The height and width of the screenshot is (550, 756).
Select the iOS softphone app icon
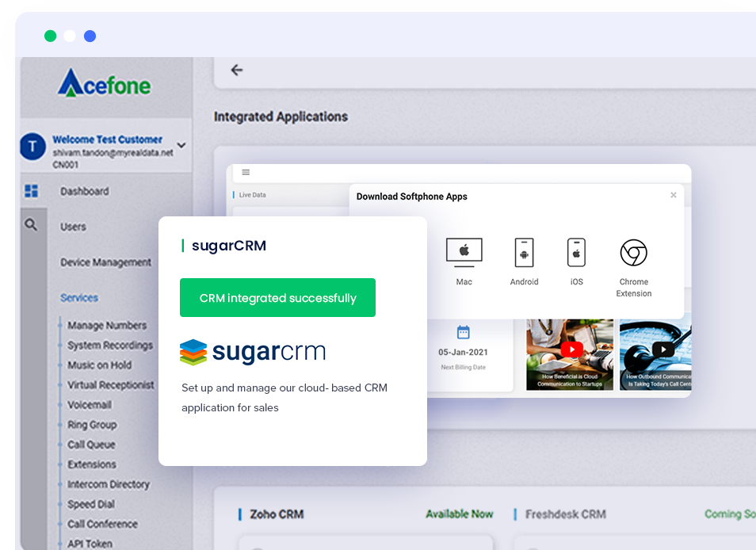tap(576, 252)
